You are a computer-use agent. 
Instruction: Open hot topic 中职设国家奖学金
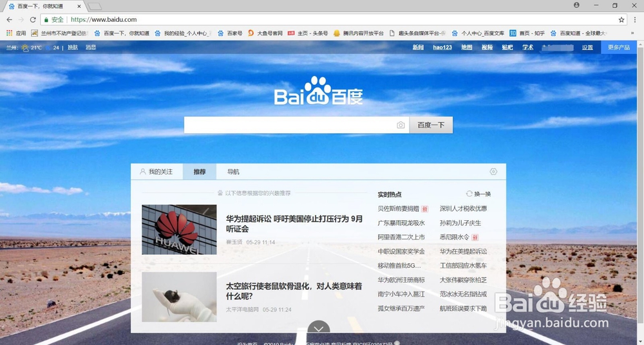tap(401, 252)
